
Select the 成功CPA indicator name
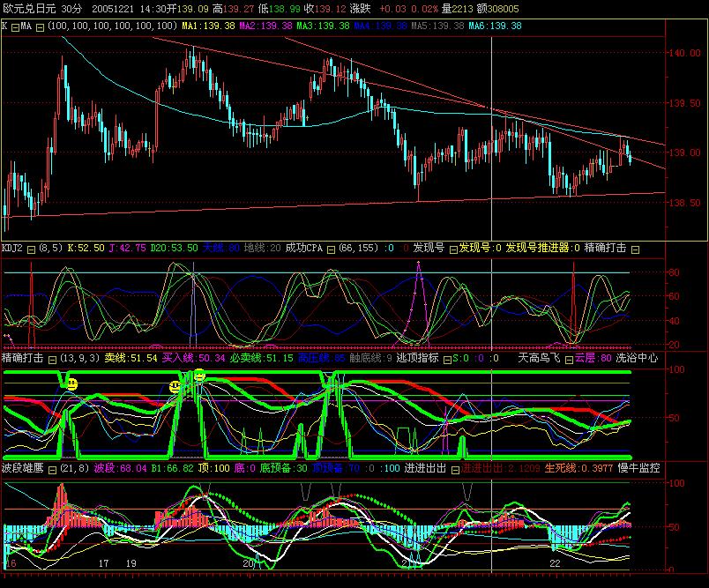(x=304, y=248)
